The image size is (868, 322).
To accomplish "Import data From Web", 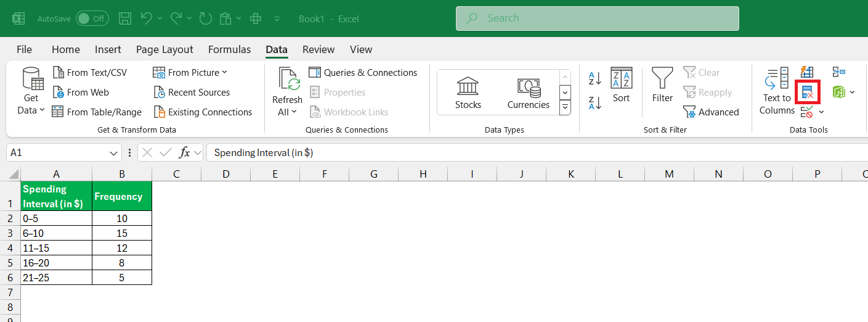I will coord(81,93).
